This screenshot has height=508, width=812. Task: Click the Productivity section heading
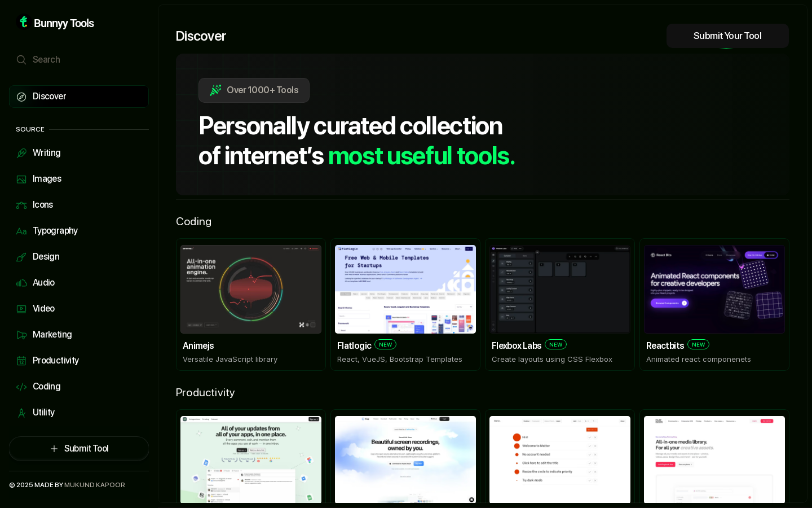click(205, 393)
